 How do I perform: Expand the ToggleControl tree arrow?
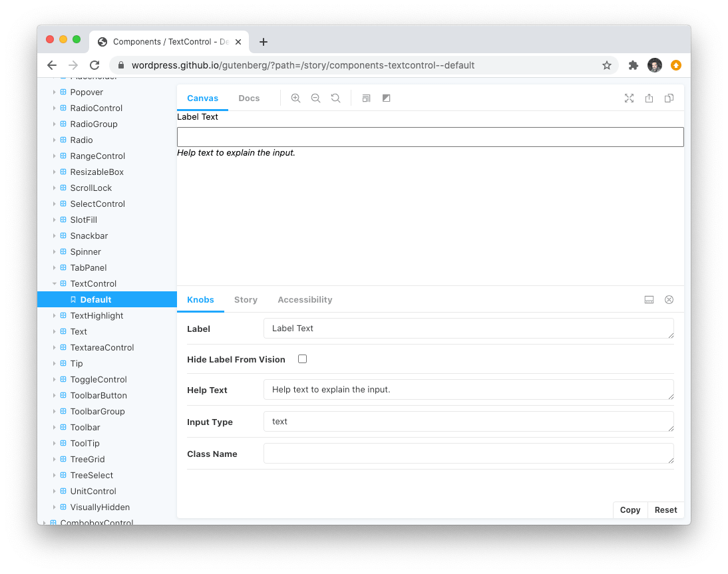click(x=55, y=379)
